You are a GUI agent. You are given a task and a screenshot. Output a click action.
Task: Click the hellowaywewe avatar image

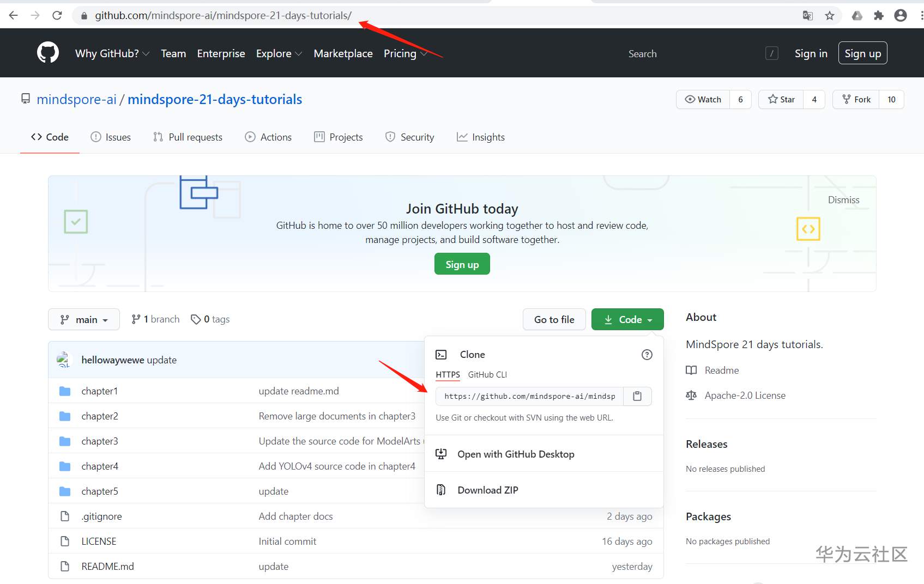[x=64, y=360]
